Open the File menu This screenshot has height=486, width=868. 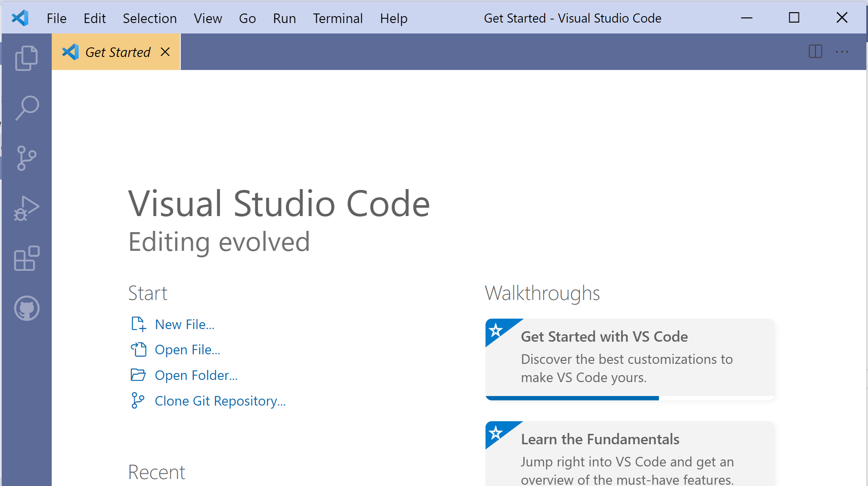57,18
